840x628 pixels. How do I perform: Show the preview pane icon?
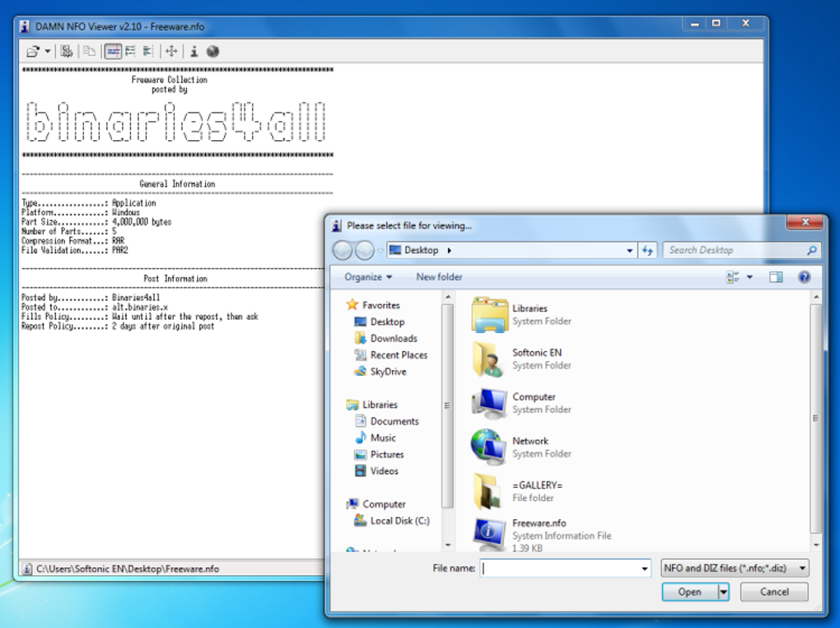coord(776,277)
